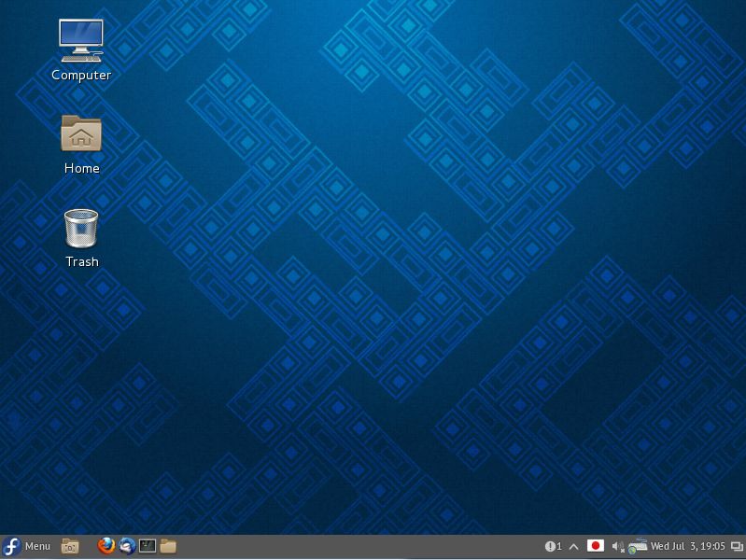Click the Japanese flag keyboard layout indicator
Screen dimensions: 746x560
coord(595,546)
